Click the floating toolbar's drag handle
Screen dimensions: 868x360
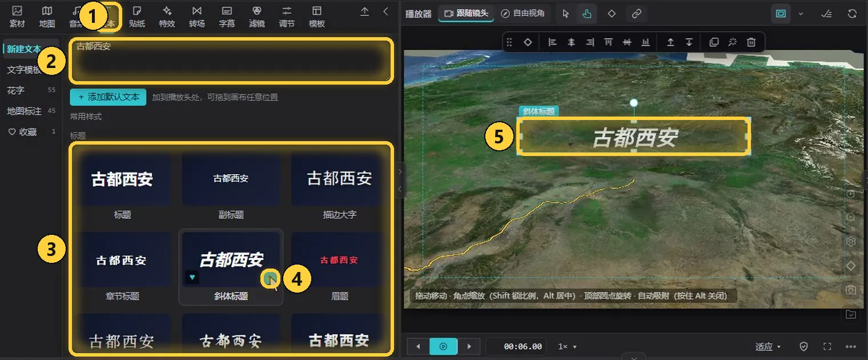(x=509, y=42)
